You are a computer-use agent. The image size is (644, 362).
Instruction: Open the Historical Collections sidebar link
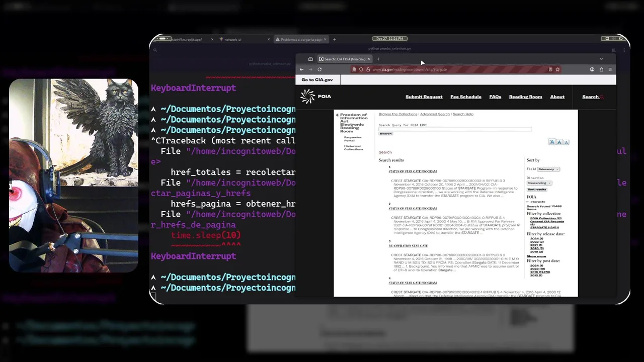[x=353, y=147]
